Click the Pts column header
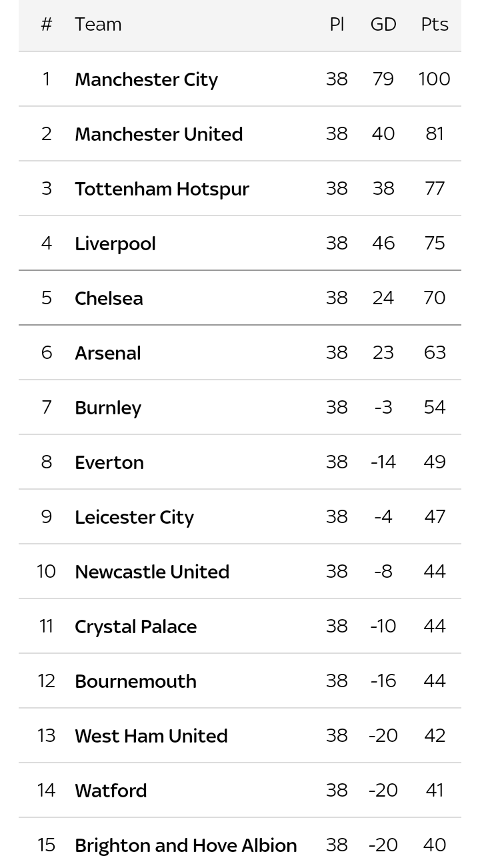This screenshot has height=868, width=480. point(435,25)
